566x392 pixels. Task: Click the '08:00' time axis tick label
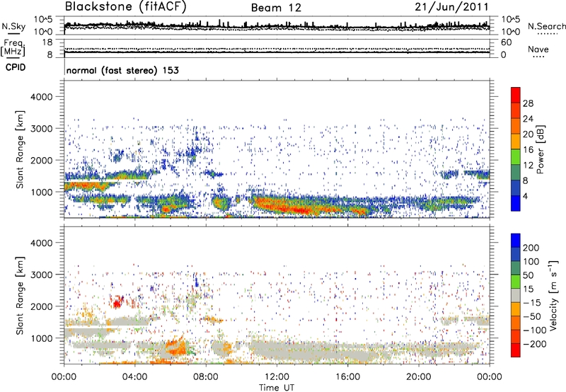click(x=206, y=377)
